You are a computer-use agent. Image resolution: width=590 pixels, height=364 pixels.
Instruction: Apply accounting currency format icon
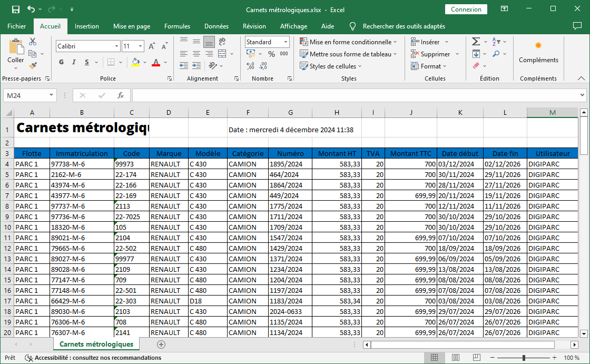251,54
